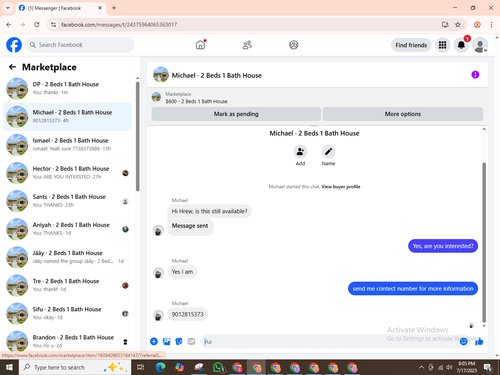Viewport: 500px width, 375px height.
Task: Click the Add people icon
Action: pyautogui.click(x=300, y=152)
